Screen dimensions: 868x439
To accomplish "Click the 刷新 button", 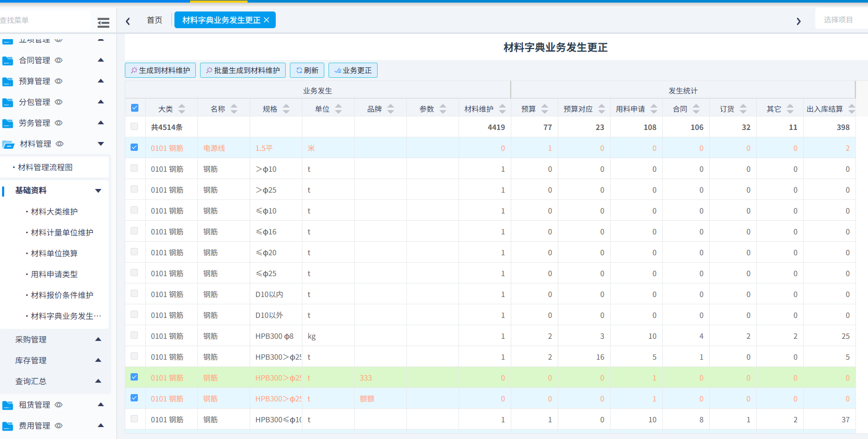I will coord(307,70).
